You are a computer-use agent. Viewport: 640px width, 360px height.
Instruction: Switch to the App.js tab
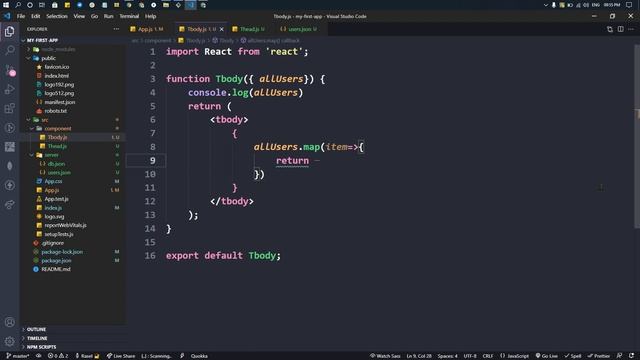pos(147,29)
